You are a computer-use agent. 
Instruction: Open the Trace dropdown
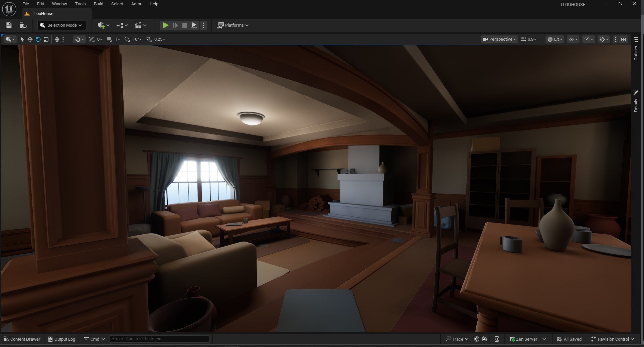point(457,339)
